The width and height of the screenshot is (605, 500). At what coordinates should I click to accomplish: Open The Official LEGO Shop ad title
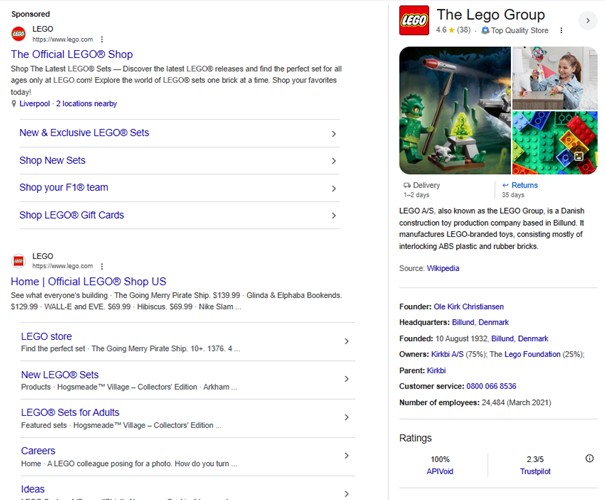pyautogui.click(x=72, y=54)
